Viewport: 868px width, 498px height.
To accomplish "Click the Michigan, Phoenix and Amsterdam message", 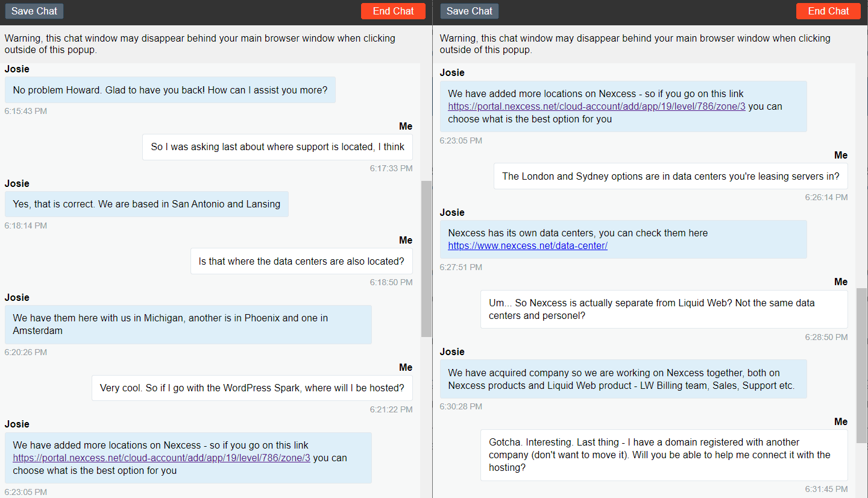I will [188, 324].
